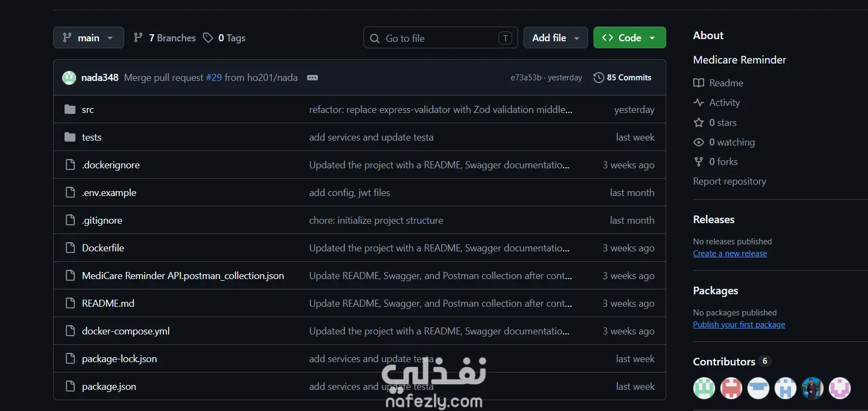Click the branches fork icon

[x=138, y=37]
